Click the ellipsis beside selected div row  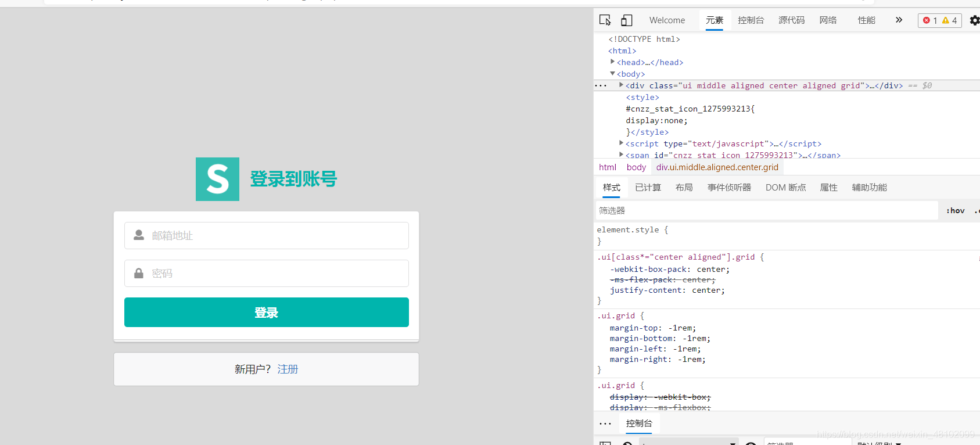(601, 85)
